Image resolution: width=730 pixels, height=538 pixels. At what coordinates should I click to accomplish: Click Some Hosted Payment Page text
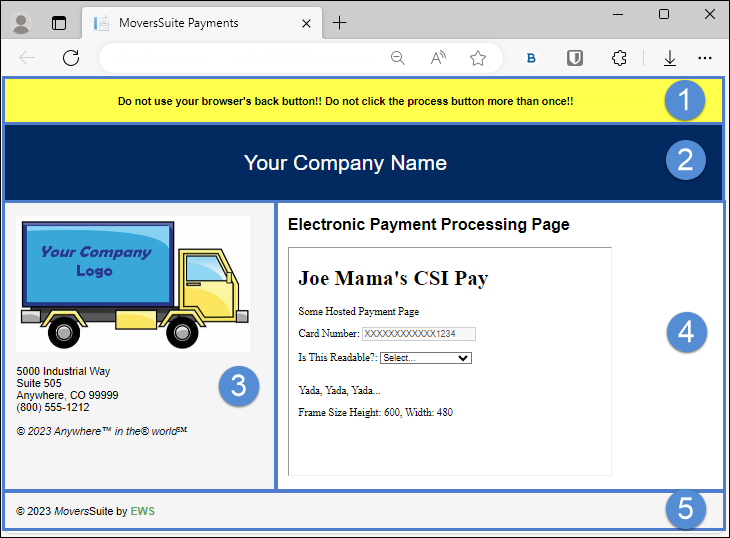[x=358, y=311]
